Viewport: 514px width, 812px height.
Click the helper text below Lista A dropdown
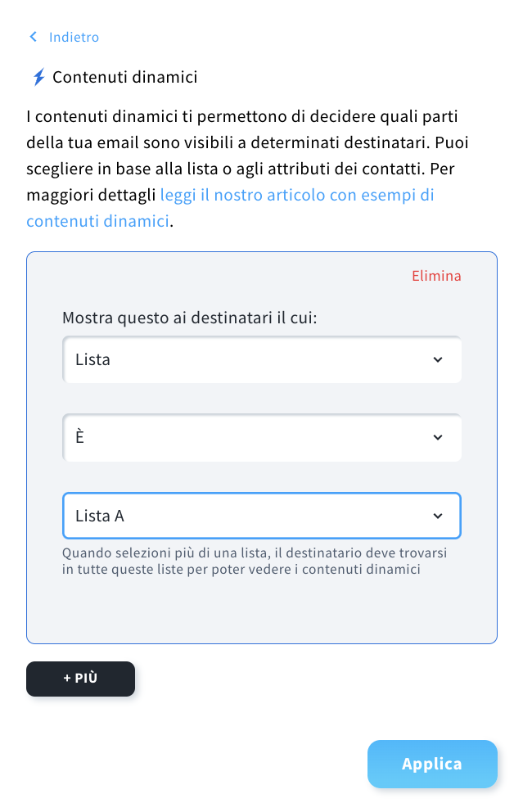click(x=259, y=562)
